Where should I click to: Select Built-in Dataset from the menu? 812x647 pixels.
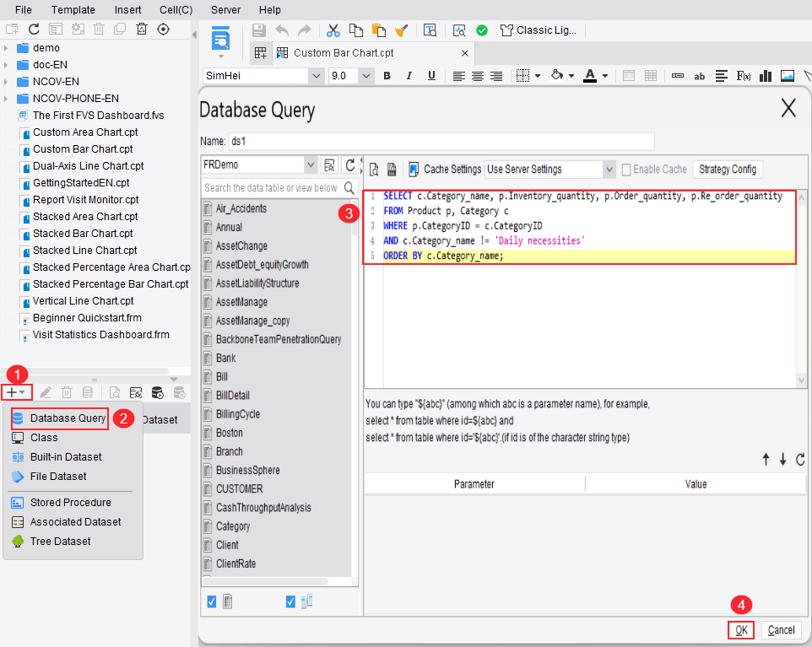click(x=66, y=457)
